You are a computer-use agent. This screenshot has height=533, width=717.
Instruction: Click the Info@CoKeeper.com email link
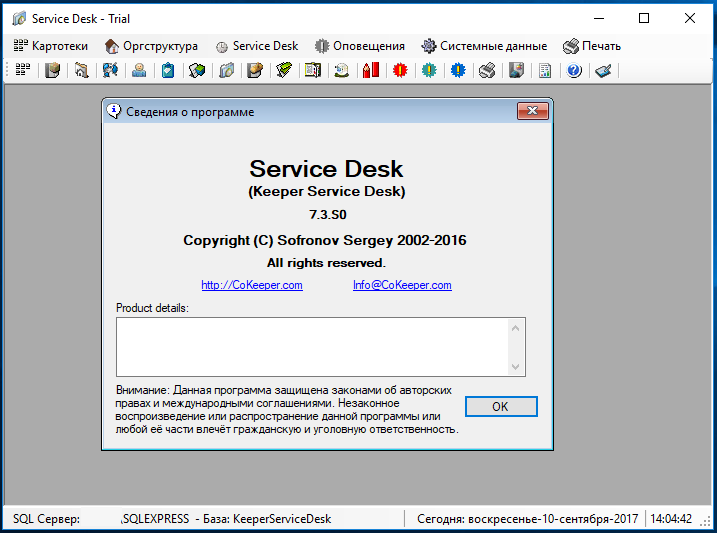point(402,285)
